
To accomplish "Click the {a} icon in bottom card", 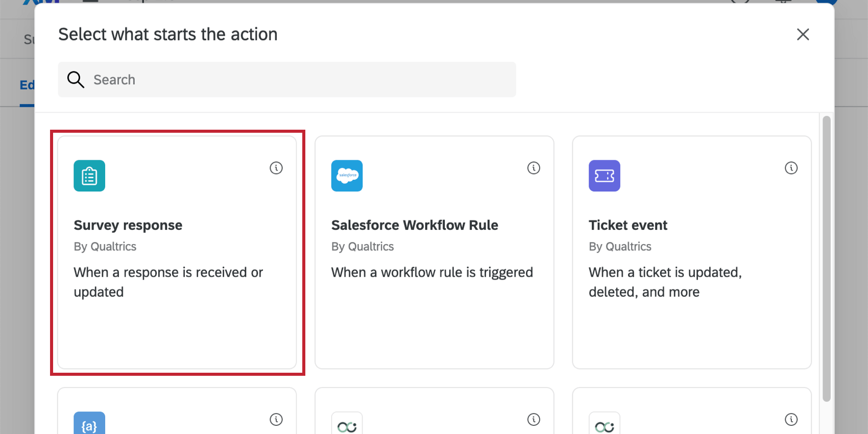I will point(89,424).
